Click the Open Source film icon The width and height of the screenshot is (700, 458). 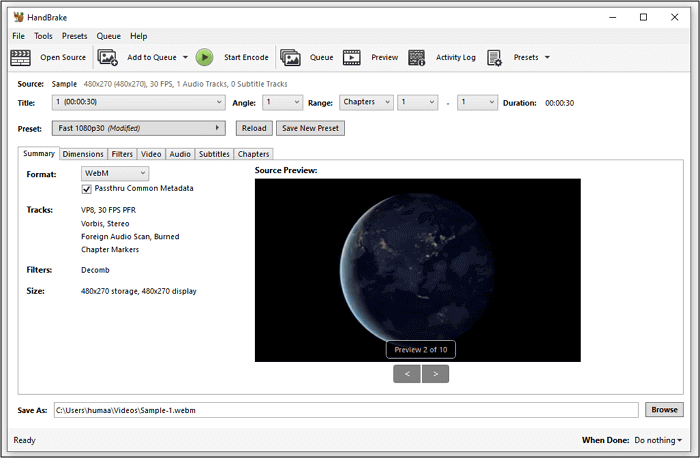coord(21,58)
